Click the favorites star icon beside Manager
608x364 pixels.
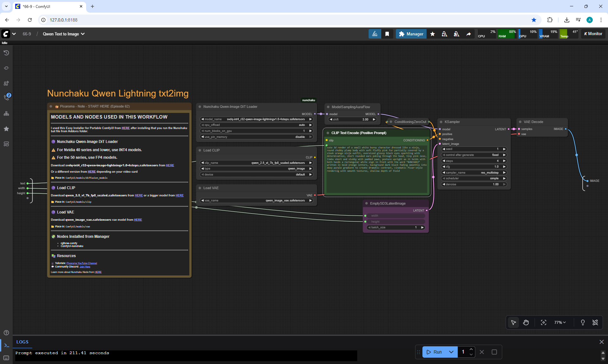[432, 34]
